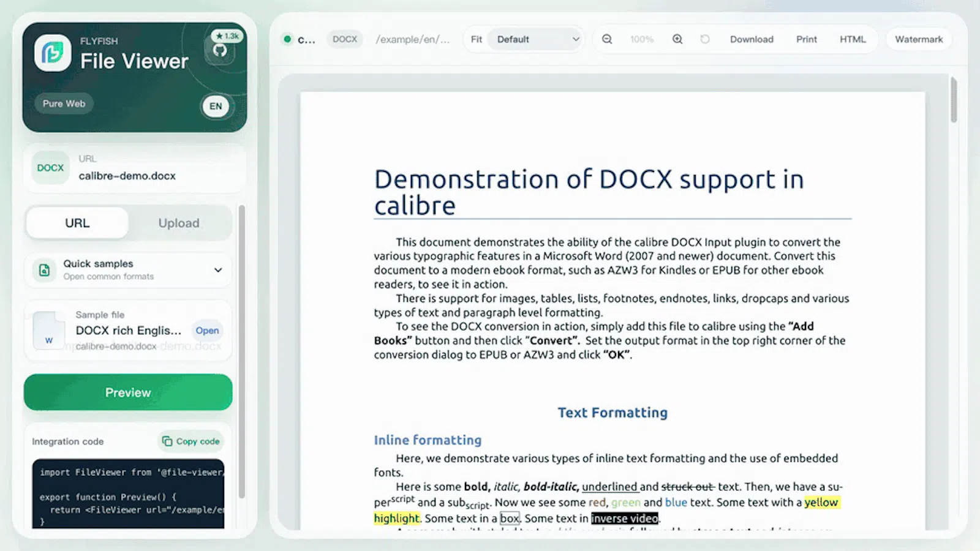This screenshot has height=551, width=980.
Task: Open the GitHub repository icon
Action: pyautogui.click(x=220, y=50)
